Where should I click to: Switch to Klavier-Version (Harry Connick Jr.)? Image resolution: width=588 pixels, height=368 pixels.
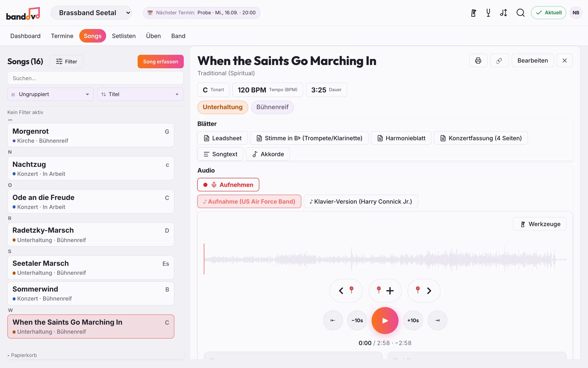361,201
